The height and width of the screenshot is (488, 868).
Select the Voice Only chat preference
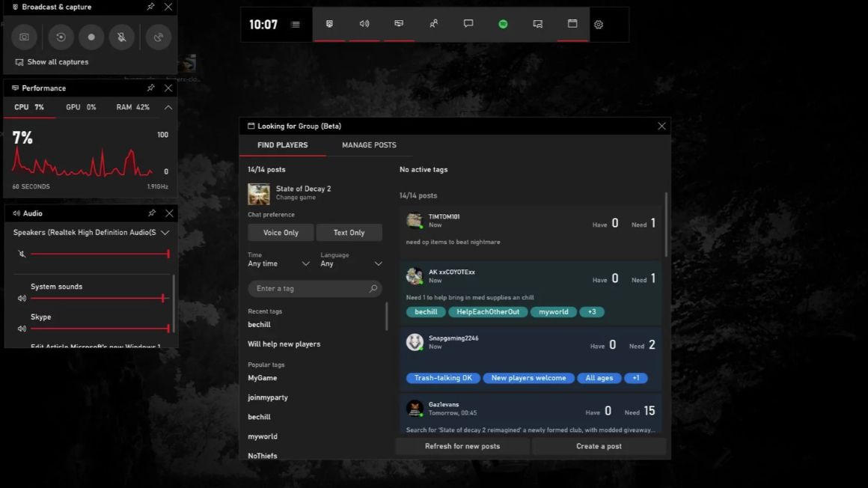[x=280, y=232]
